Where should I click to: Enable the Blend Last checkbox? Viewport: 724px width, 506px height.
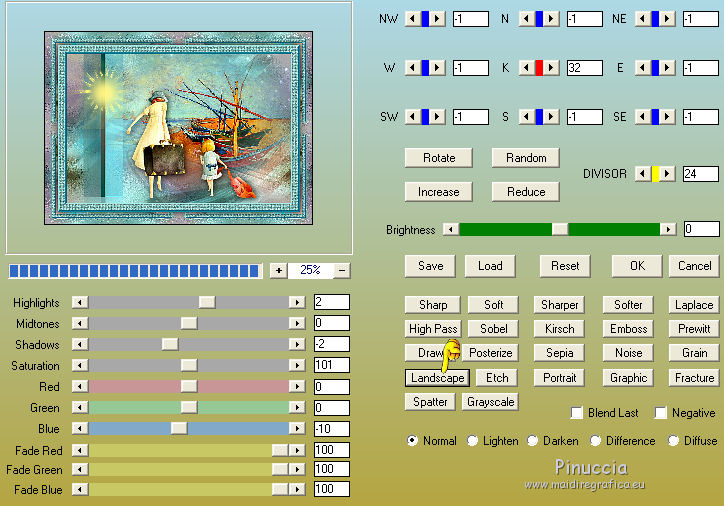pyautogui.click(x=576, y=412)
